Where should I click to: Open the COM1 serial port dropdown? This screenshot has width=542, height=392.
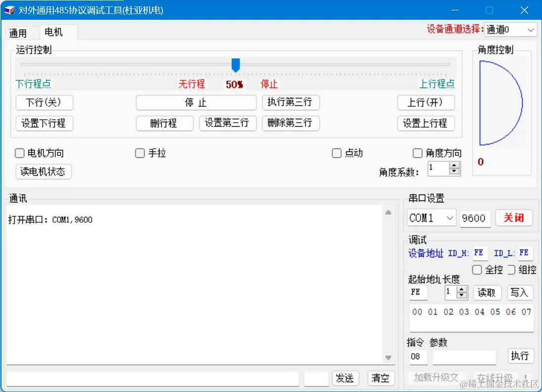(431, 218)
